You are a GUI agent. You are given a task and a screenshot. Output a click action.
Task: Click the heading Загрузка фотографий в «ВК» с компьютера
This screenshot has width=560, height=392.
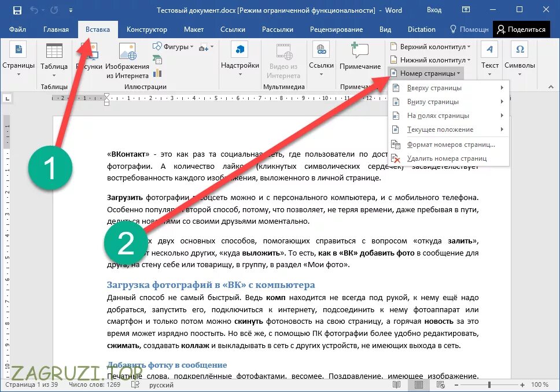(211, 285)
